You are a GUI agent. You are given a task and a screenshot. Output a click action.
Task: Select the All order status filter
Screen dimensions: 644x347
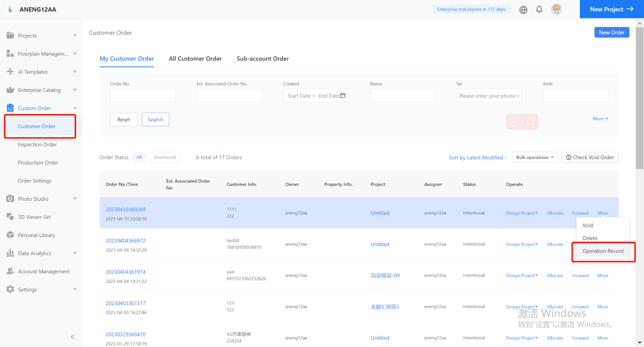139,157
